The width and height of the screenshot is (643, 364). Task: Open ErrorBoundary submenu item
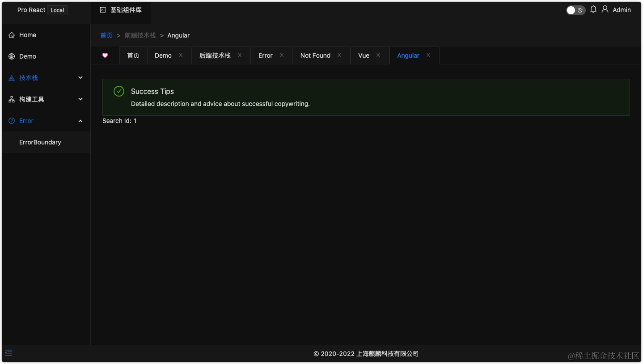(46, 142)
